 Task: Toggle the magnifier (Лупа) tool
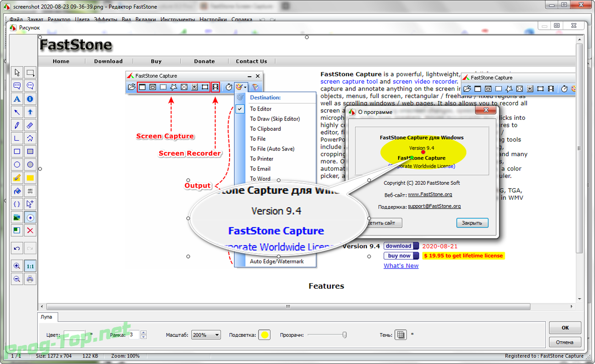point(30,217)
